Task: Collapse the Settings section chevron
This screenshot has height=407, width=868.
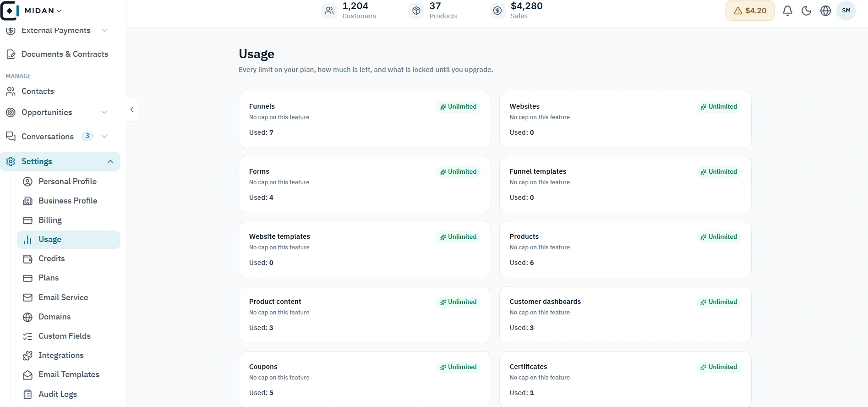Action: point(110,161)
